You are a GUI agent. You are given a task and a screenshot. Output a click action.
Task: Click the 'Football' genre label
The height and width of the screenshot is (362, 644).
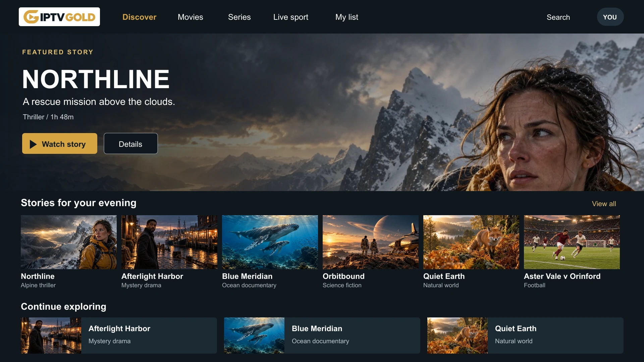click(x=535, y=285)
